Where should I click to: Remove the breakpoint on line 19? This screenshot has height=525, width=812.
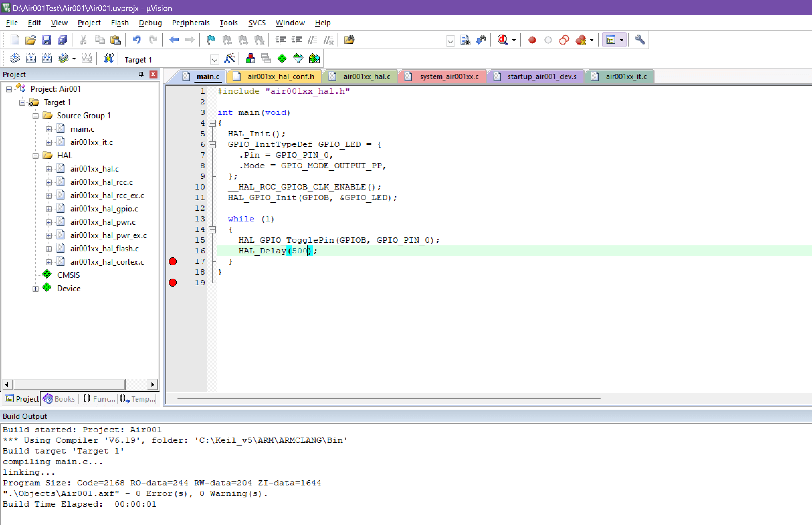coord(173,283)
